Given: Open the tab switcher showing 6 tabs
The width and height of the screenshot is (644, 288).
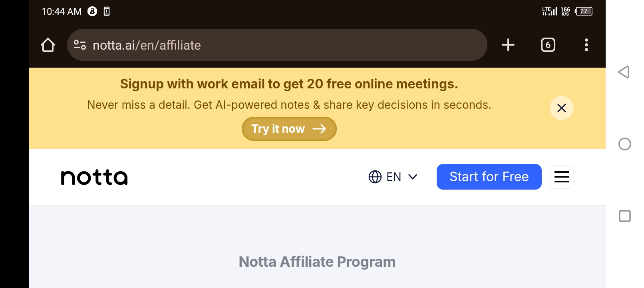Looking at the screenshot, I should pyautogui.click(x=548, y=45).
